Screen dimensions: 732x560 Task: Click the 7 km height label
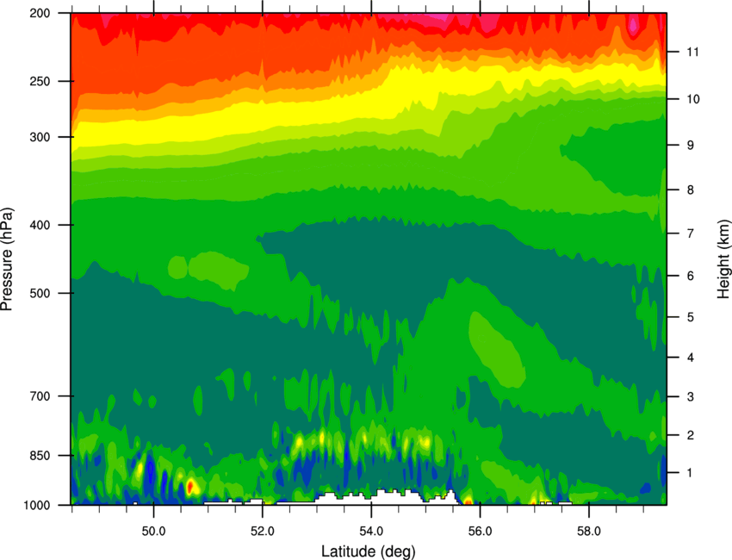pyautogui.click(x=691, y=233)
